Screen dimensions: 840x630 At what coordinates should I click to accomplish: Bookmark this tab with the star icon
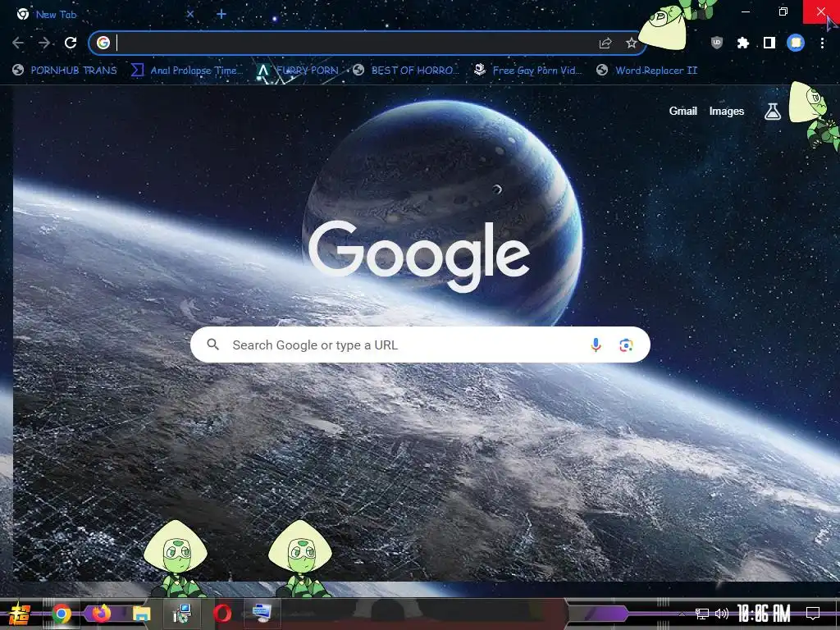(x=632, y=43)
